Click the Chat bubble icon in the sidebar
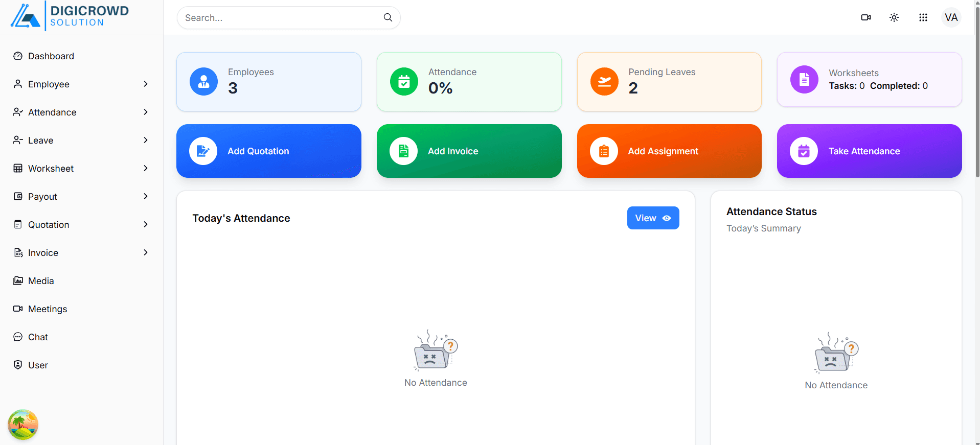The width and height of the screenshot is (980, 445). (18, 337)
